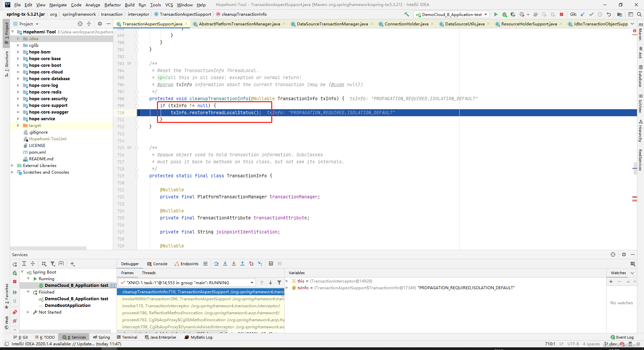This screenshot has height=350, width=644.
Task: Click Show Execution Point icon beside Endpoints
Action: [x=205, y=264]
